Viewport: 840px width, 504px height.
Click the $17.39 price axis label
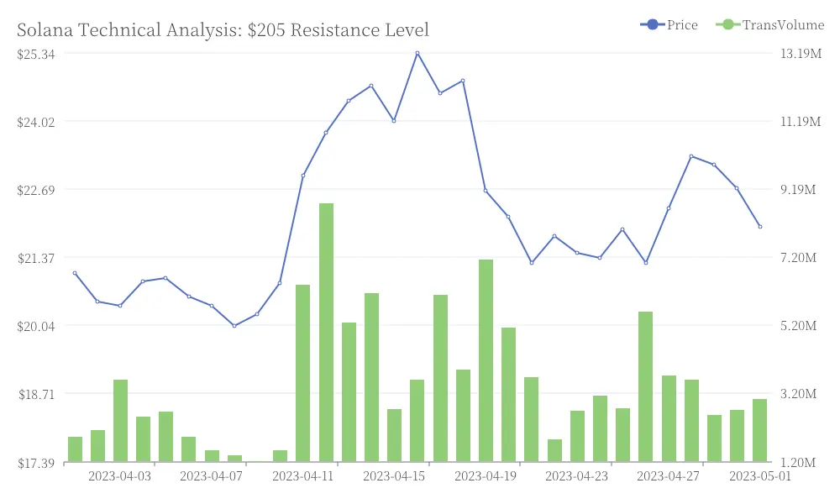coord(36,463)
